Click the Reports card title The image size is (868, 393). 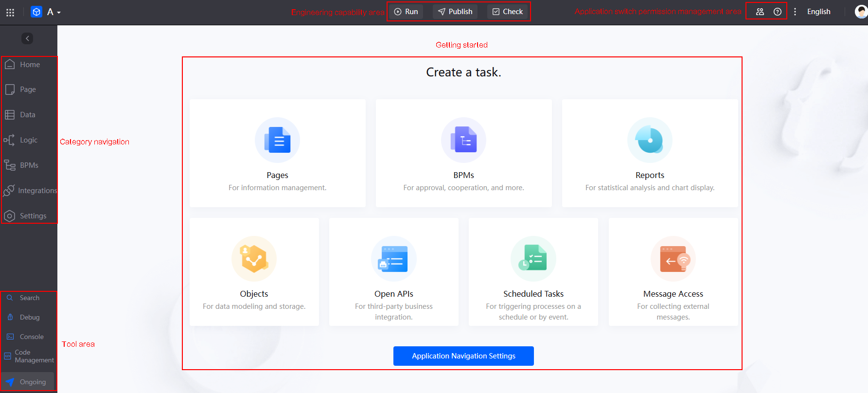(650, 175)
